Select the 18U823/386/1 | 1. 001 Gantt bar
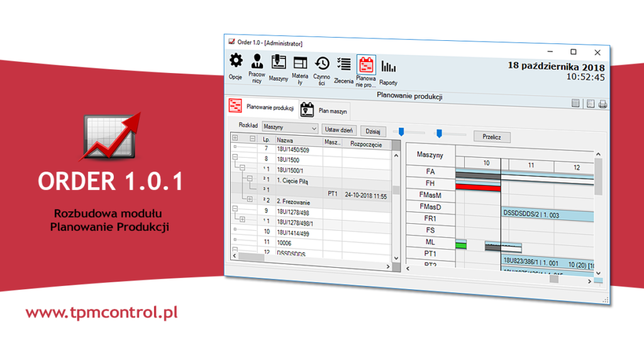This screenshot has width=644, height=337. point(548,263)
